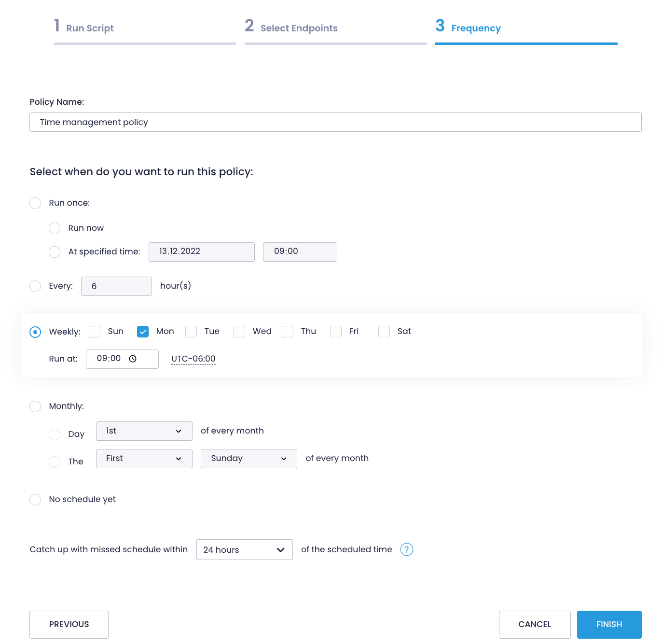Screen dimensions: 663x644
Task: Enable the Wed checkbox
Action: (239, 332)
